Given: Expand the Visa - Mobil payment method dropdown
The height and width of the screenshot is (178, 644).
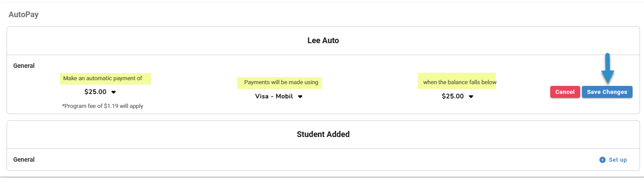Looking at the screenshot, I should (x=275, y=96).
